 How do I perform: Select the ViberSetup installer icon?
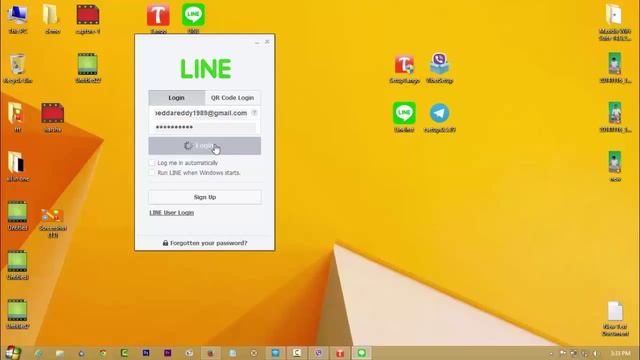[439, 68]
